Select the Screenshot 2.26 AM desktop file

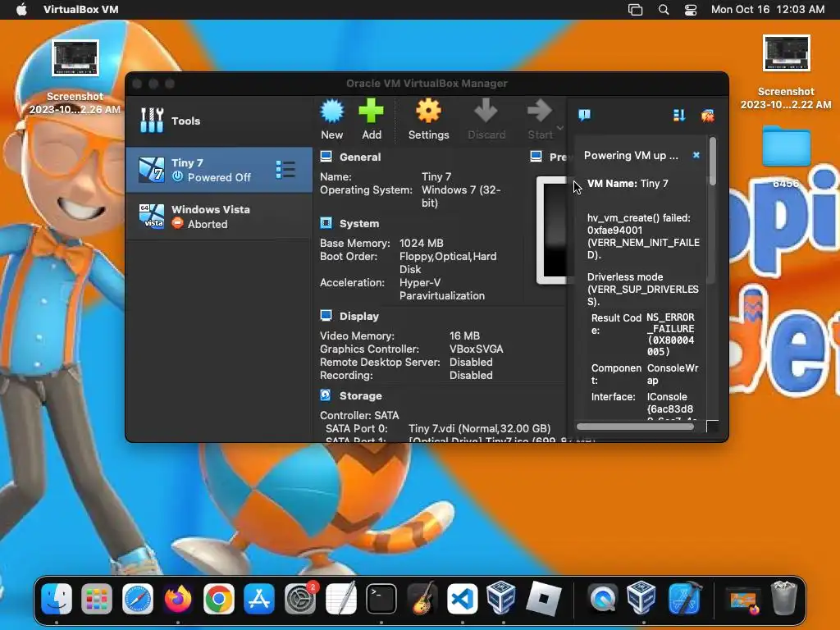(x=75, y=77)
